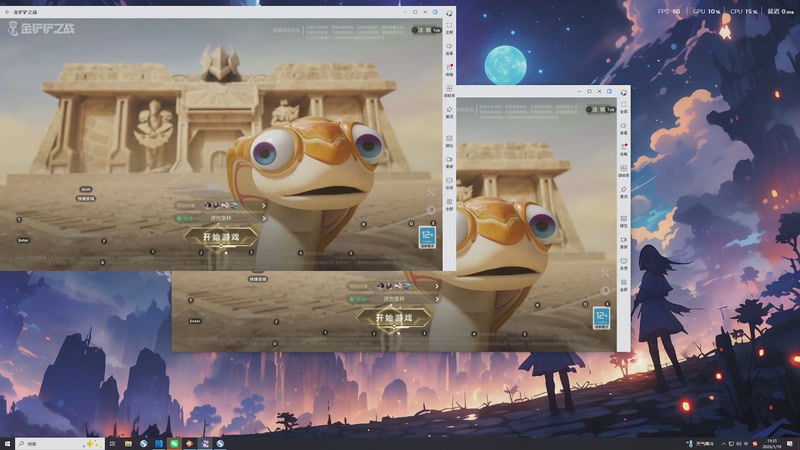Click the clock in the system tray

[x=772, y=444]
